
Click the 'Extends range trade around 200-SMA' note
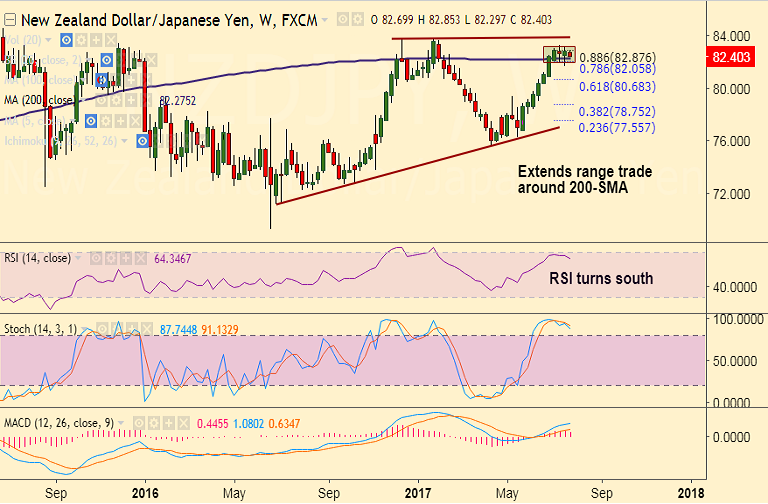[585, 179]
